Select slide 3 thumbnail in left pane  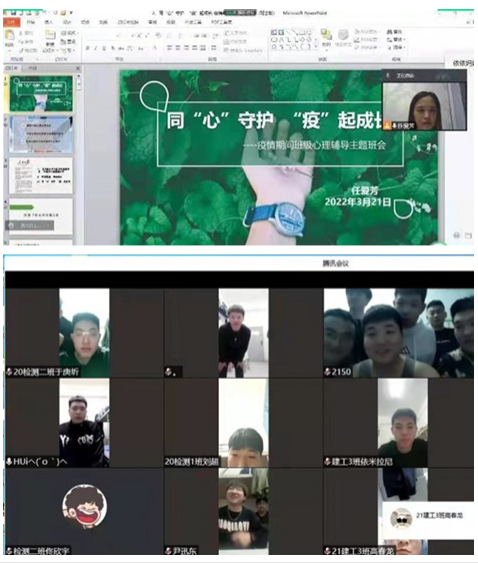click(x=41, y=176)
